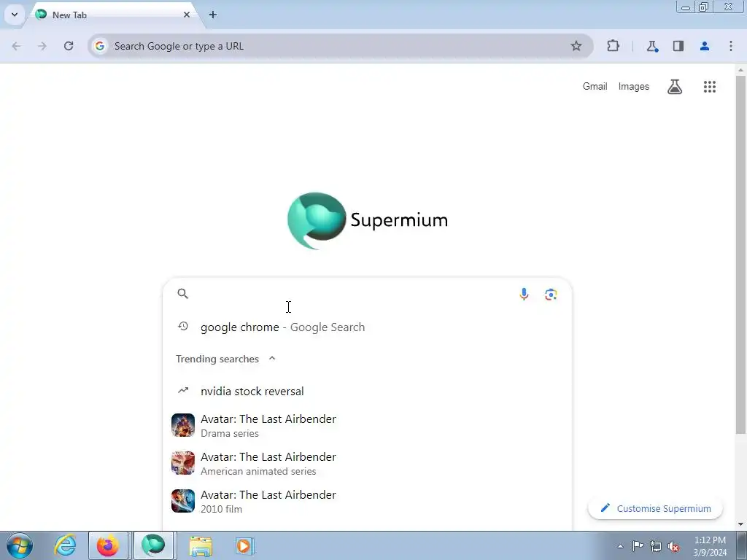Show hidden system tray icons
Viewport: 747px width, 560px height.
coord(620,546)
